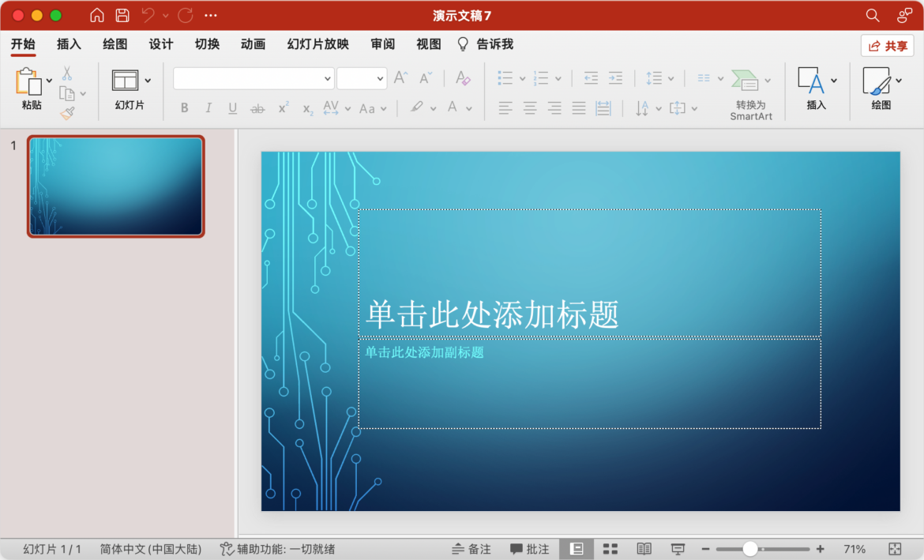Open the font size dropdown
This screenshot has width=924, height=560.
coord(380,78)
